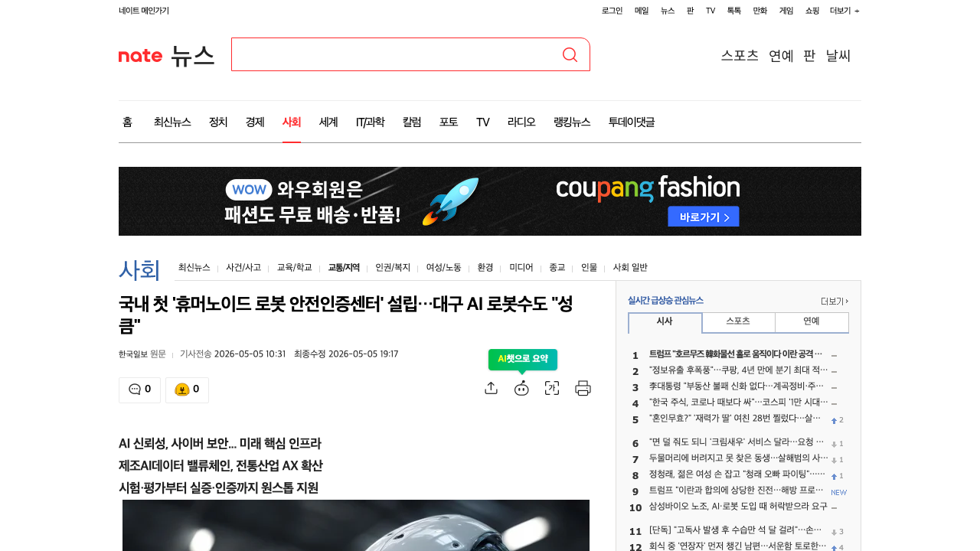Open the comment count button
The image size is (980, 551).
pos(139,390)
